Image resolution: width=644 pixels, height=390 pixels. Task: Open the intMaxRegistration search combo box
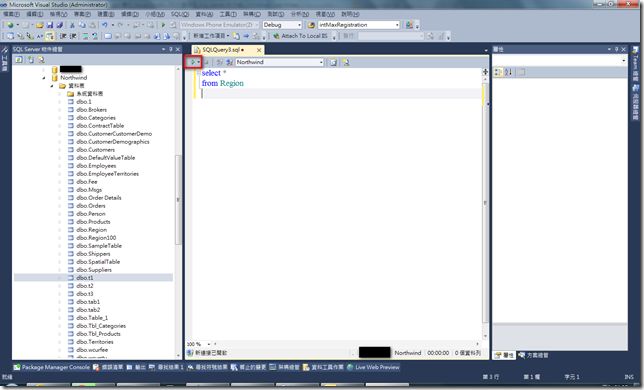[359, 25]
